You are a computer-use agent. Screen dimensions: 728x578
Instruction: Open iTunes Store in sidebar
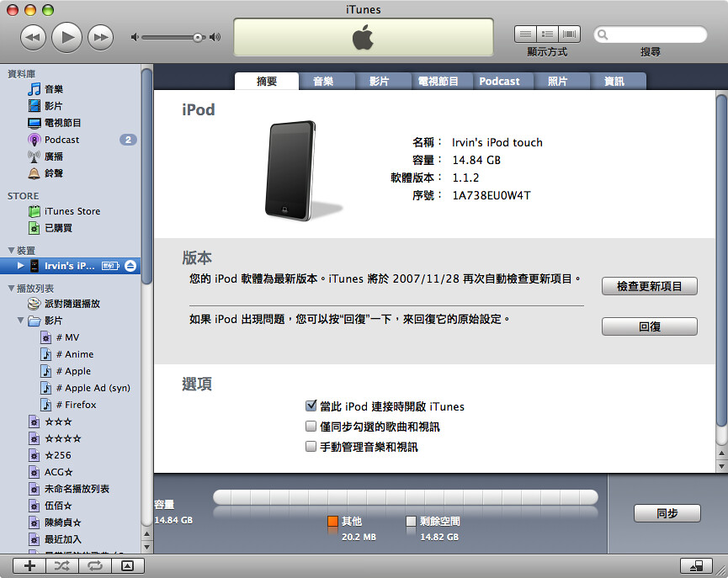coord(72,211)
